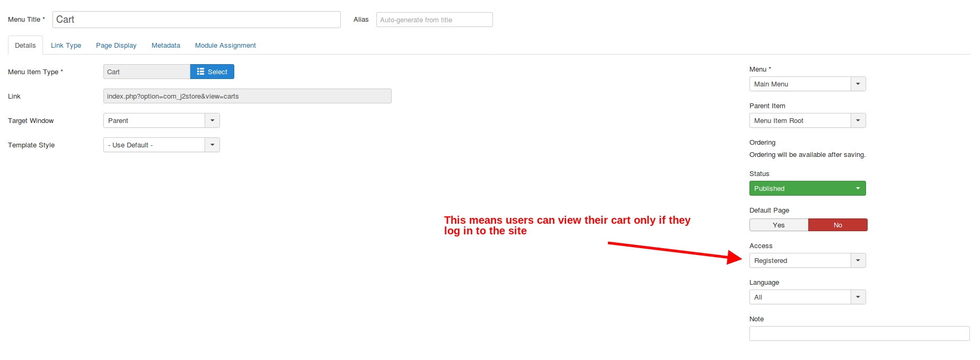Focus the Alias text field

pyautogui.click(x=434, y=20)
